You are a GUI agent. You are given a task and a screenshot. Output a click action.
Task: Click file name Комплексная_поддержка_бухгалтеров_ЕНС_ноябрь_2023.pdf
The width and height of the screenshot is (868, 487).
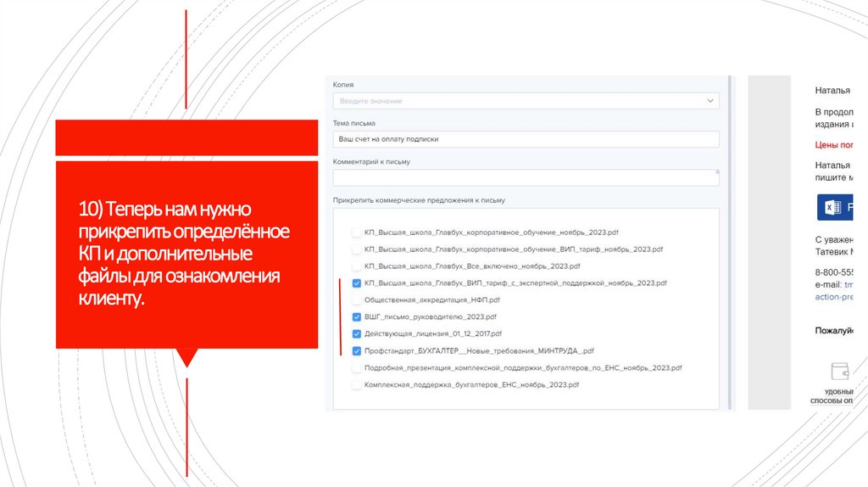pyautogui.click(x=471, y=384)
